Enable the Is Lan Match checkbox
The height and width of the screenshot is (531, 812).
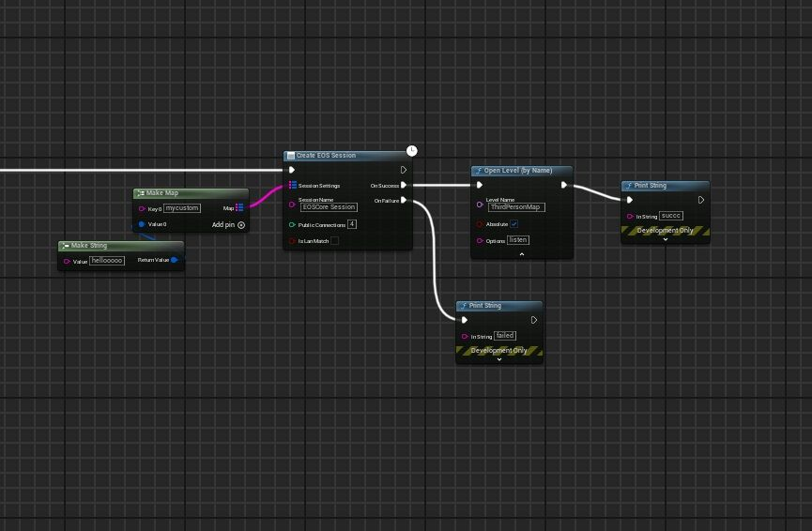[334, 241]
